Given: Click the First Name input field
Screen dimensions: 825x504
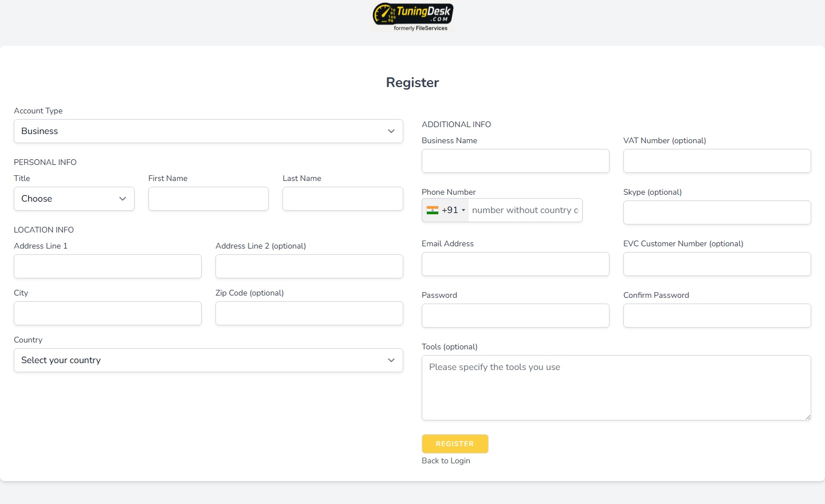Looking at the screenshot, I should (x=208, y=199).
